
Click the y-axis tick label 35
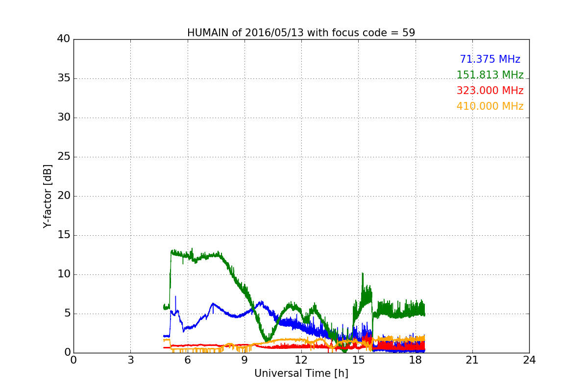64,78
